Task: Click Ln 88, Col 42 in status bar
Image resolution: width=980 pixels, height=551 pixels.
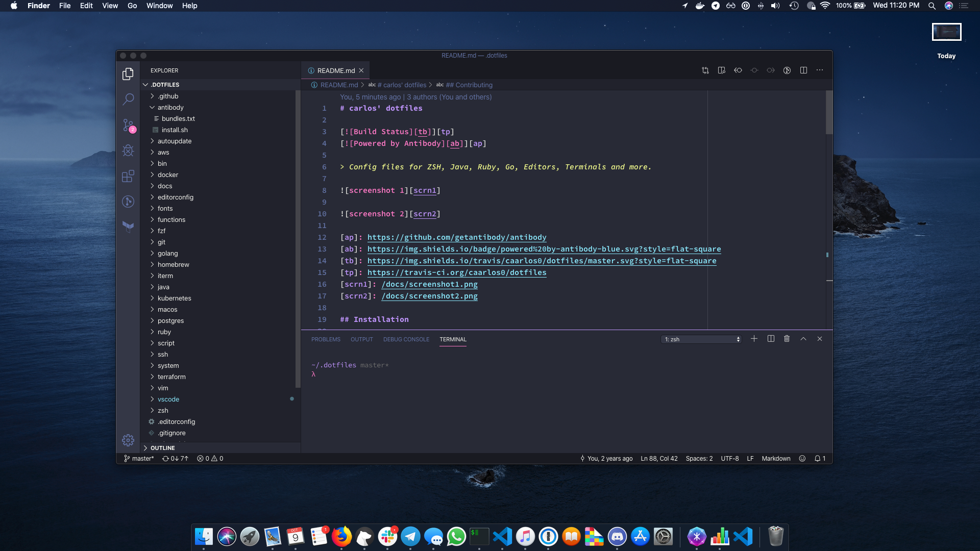Action: (659, 459)
